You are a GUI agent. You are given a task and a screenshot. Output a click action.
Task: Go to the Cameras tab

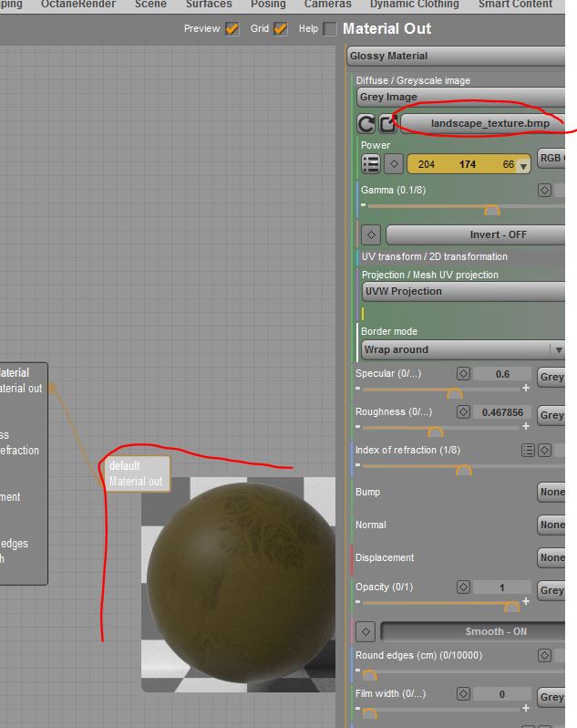coord(327,5)
